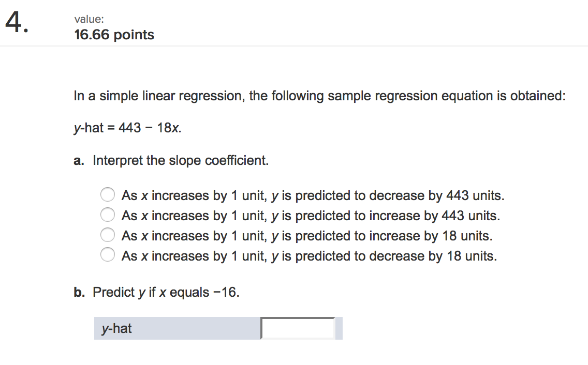Pick the "increase by 18 units" radio button
The height and width of the screenshot is (365, 588).
click(x=108, y=235)
